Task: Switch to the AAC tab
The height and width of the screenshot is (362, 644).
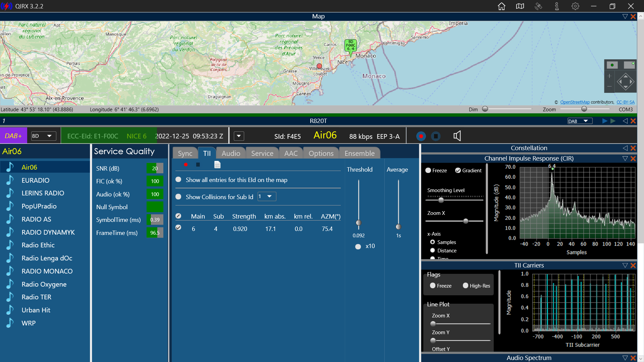Action: (x=291, y=153)
